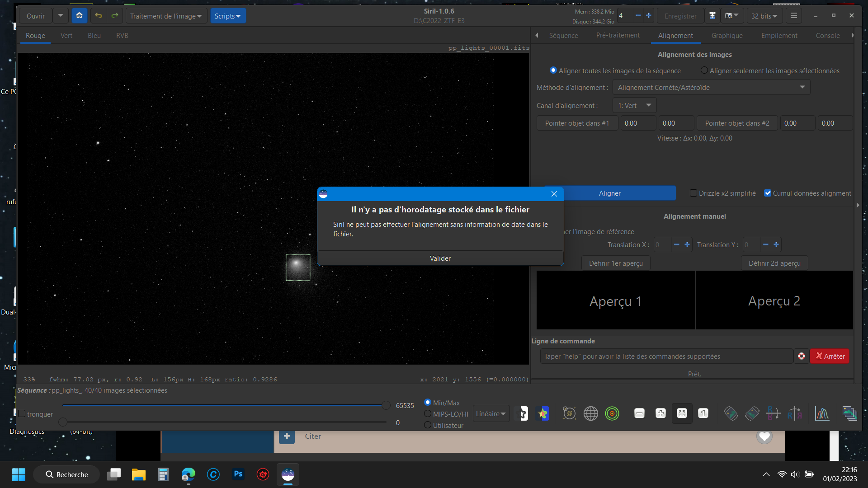Click the upper display cutoff slider handle

point(386,405)
